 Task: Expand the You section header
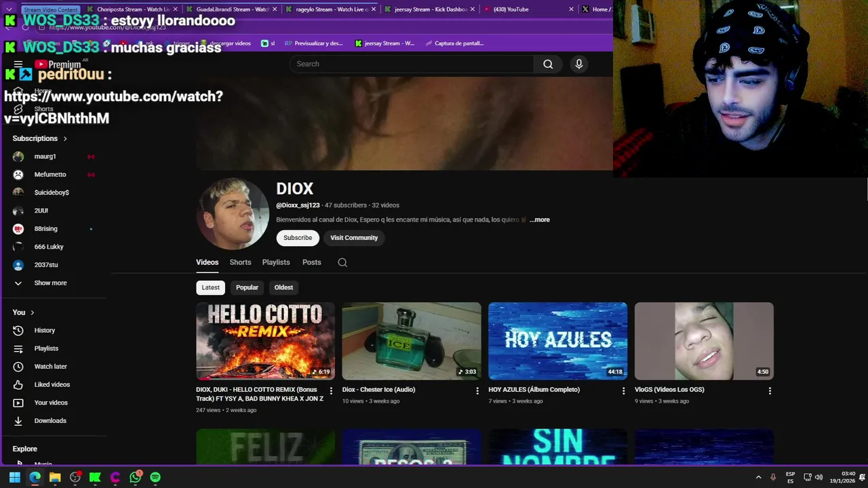24,312
